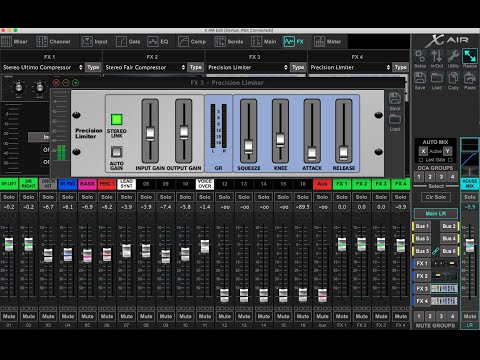
Task: Toggle the Stereo Link green button
Action: (x=116, y=119)
